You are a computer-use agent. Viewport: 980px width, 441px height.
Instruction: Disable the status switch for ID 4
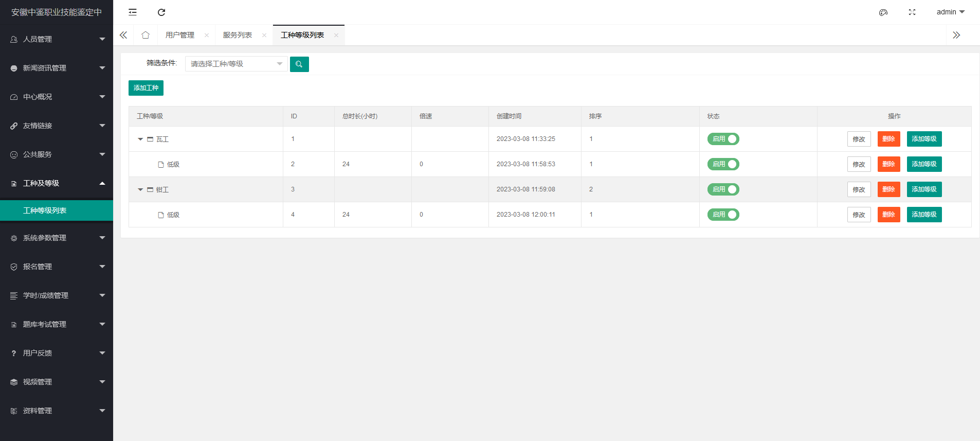(723, 215)
